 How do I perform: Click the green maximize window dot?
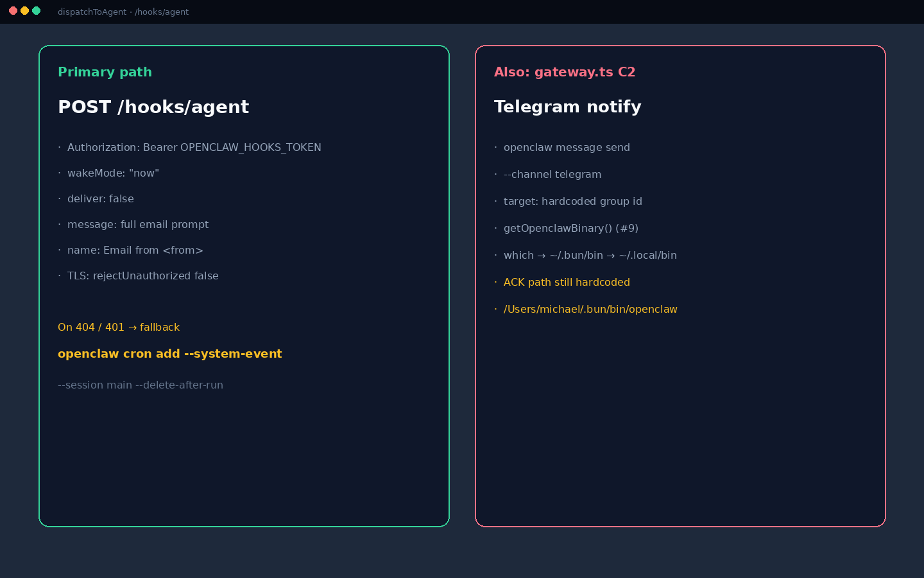coord(37,11)
